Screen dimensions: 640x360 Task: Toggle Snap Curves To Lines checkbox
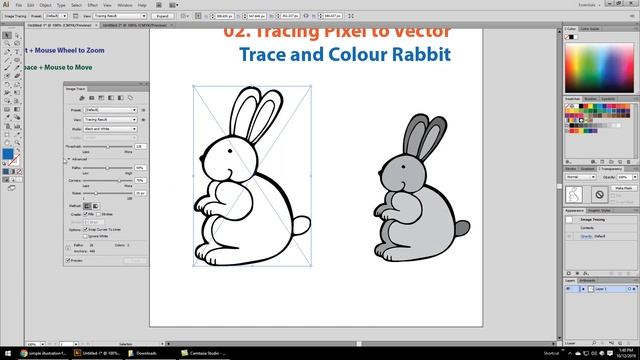click(86, 229)
